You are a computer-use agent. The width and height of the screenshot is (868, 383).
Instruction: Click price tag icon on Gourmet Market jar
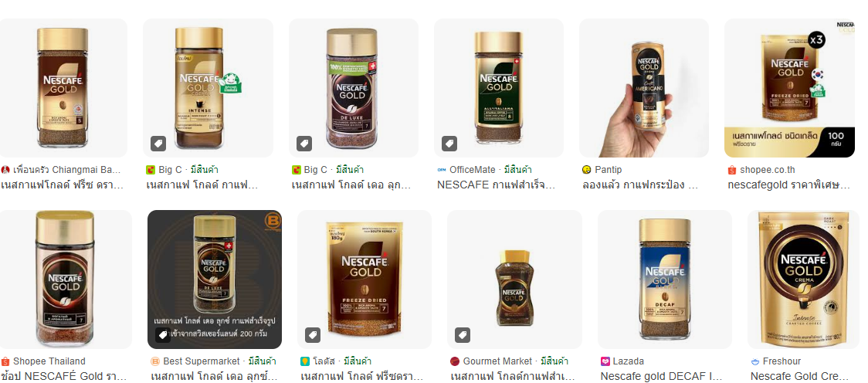(463, 335)
